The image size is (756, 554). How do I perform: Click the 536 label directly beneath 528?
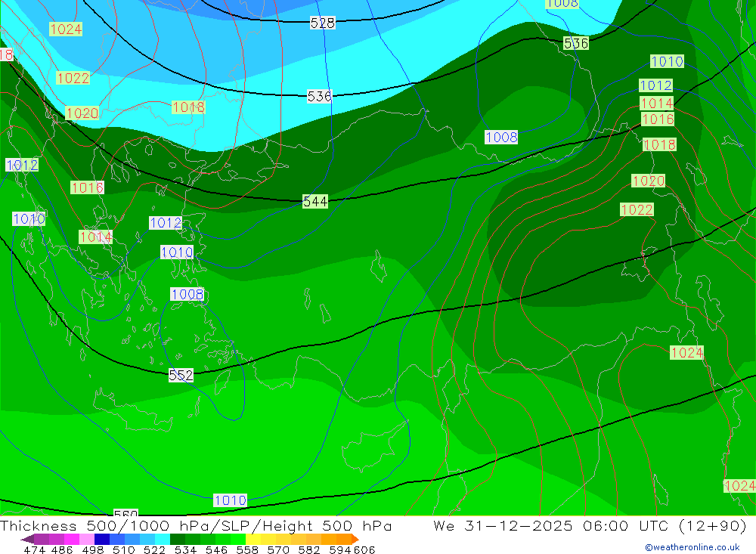pyautogui.click(x=320, y=97)
